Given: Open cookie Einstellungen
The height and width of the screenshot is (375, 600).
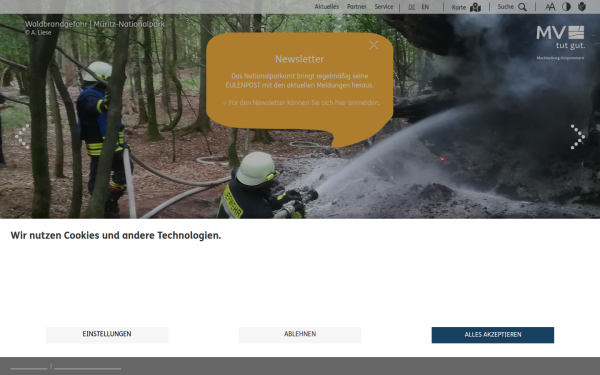Looking at the screenshot, I should (x=107, y=334).
